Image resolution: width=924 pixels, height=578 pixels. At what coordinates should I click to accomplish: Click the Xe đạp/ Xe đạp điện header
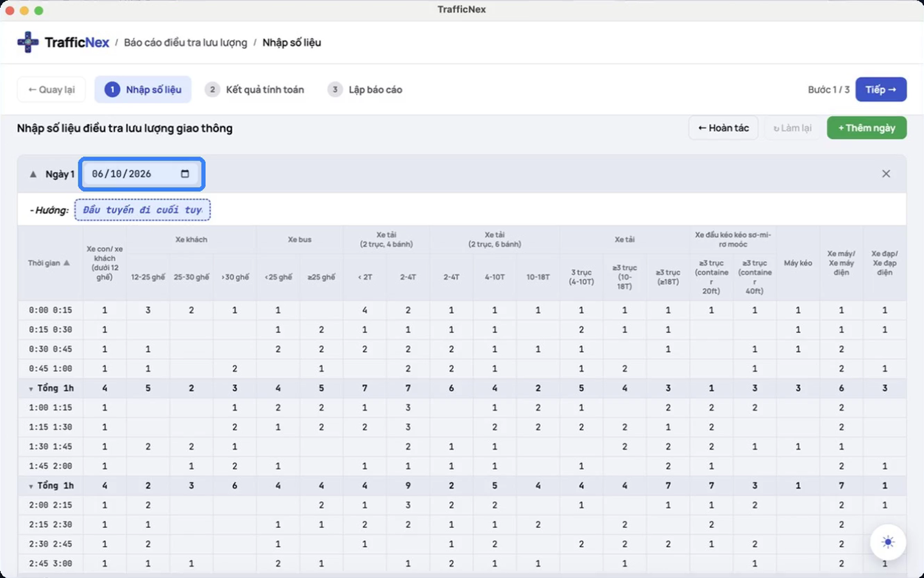pos(885,263)
